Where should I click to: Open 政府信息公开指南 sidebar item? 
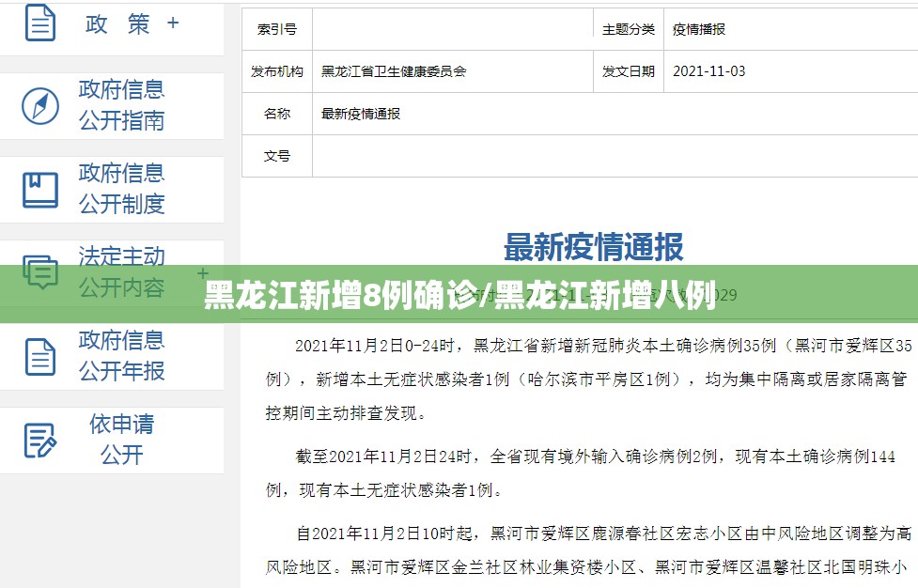pos(112,106)
